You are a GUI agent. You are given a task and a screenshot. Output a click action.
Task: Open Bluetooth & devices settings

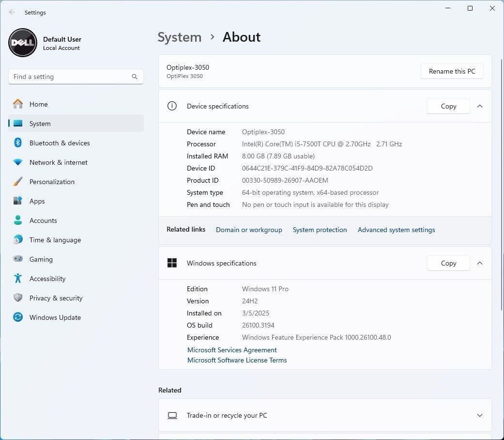tap(76, 143)
